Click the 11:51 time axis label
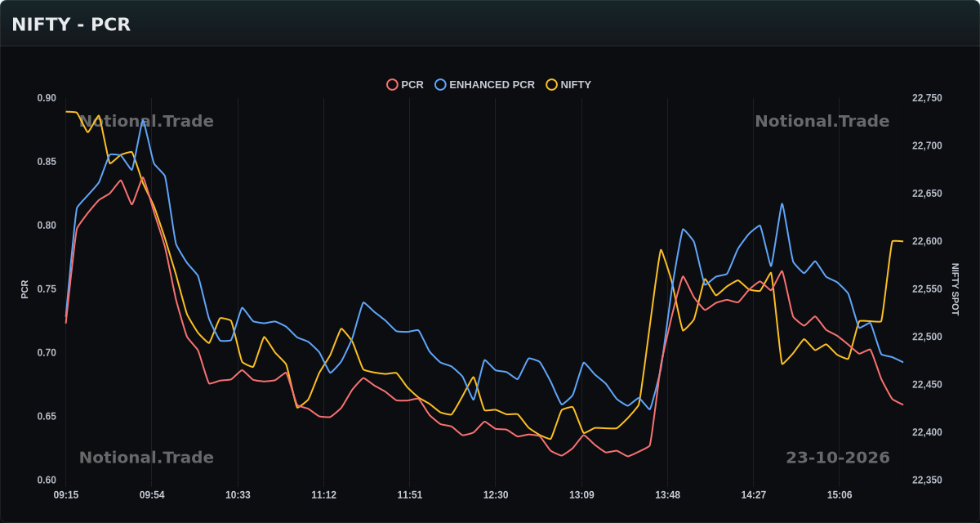This screenshot has width=980, height=523. pos(410,495)
